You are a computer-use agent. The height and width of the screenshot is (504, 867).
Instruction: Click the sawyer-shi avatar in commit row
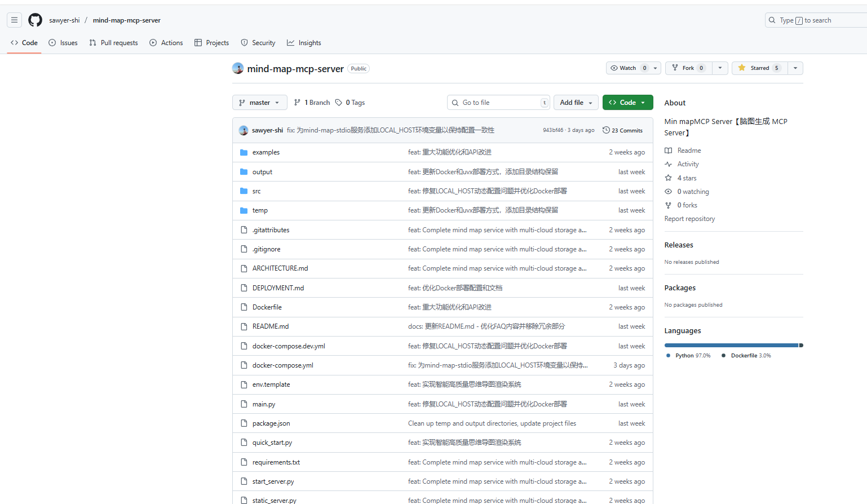coord(244,130)
